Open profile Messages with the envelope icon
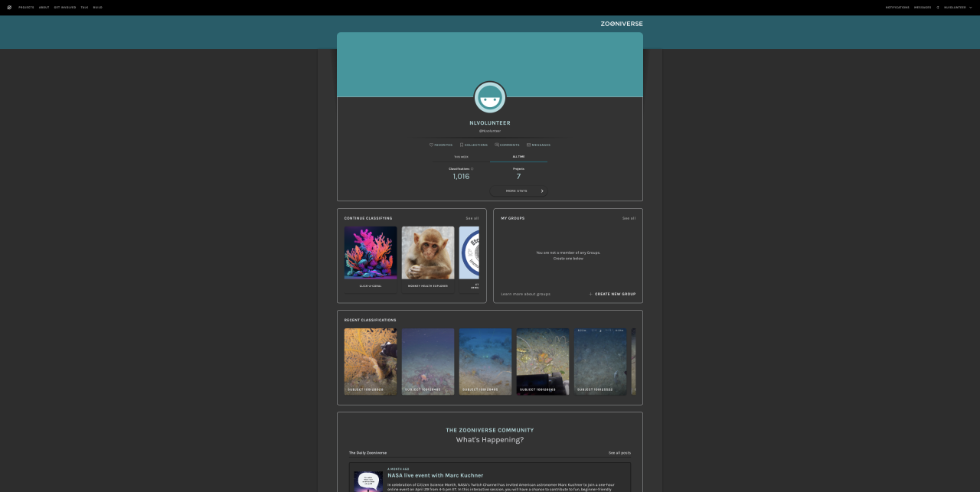This screenshot has width=980, height=492. 538,145
